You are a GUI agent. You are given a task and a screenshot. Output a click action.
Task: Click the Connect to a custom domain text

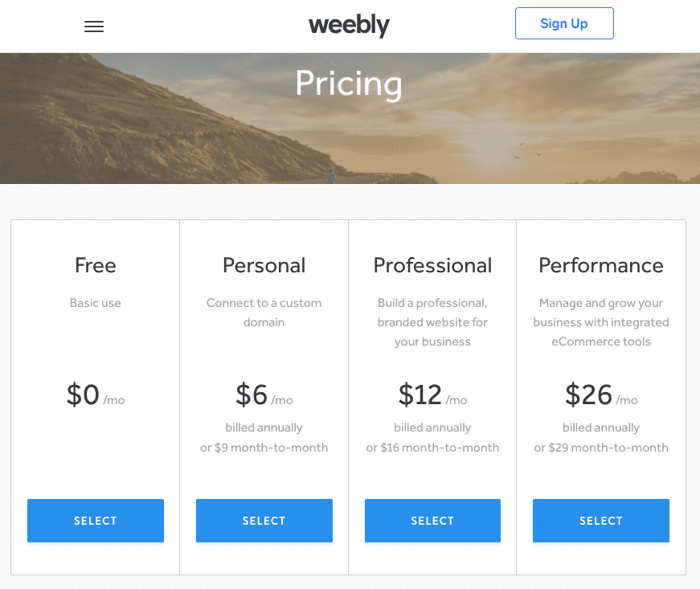264,313
